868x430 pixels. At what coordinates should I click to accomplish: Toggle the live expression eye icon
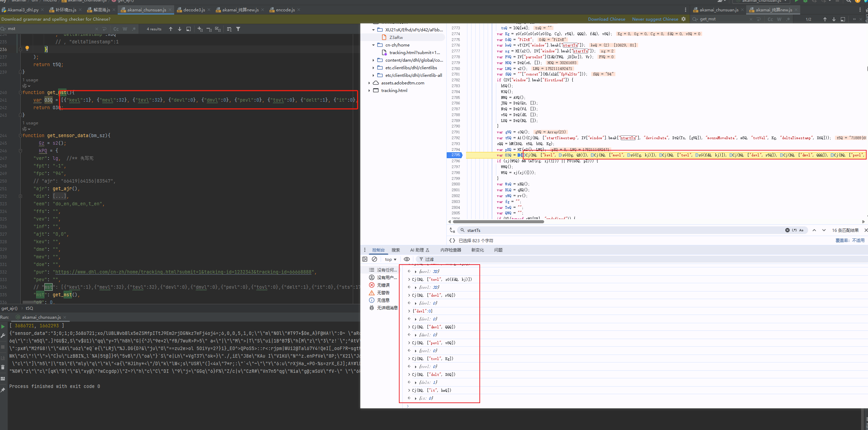407,259
